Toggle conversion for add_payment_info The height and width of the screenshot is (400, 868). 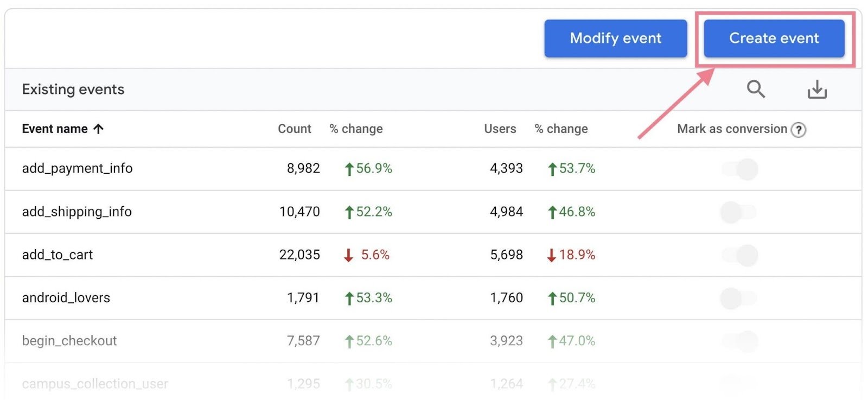point(740,169)
